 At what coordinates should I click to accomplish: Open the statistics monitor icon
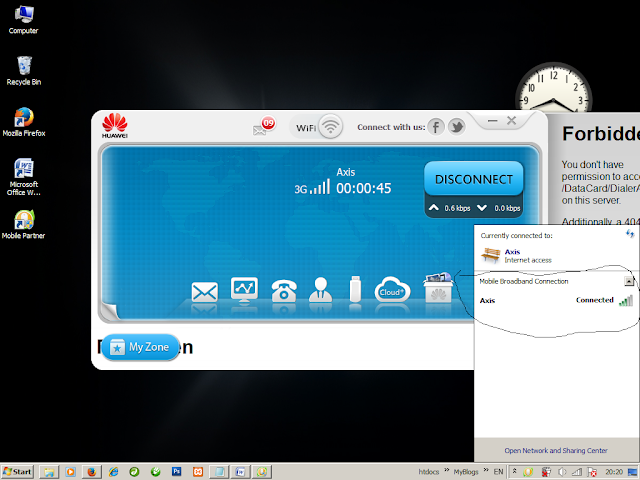(244, 290)
